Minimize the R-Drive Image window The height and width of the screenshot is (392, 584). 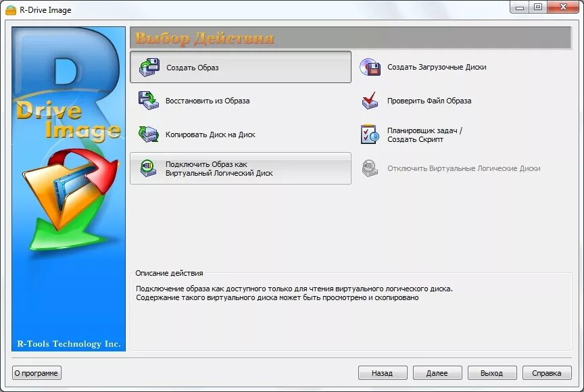(x=520, y=7)
